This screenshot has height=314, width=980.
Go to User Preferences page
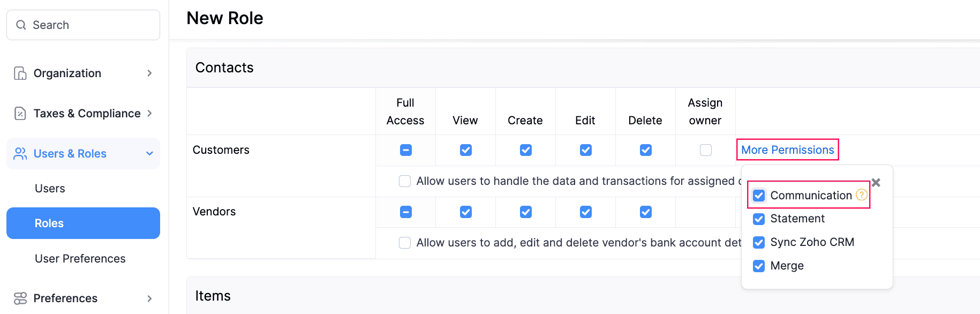coord(80,259)
